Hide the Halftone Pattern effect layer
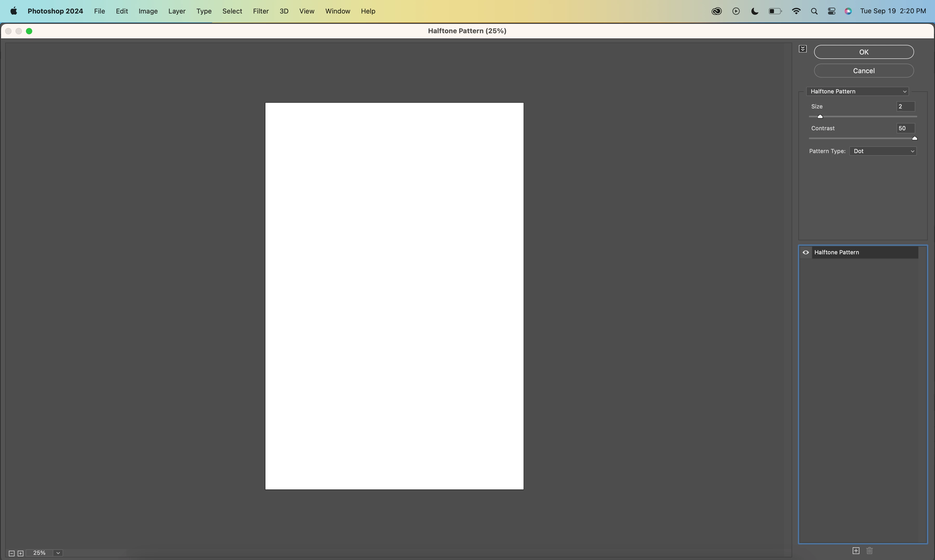The image size is (935, 560). [805, 252]
